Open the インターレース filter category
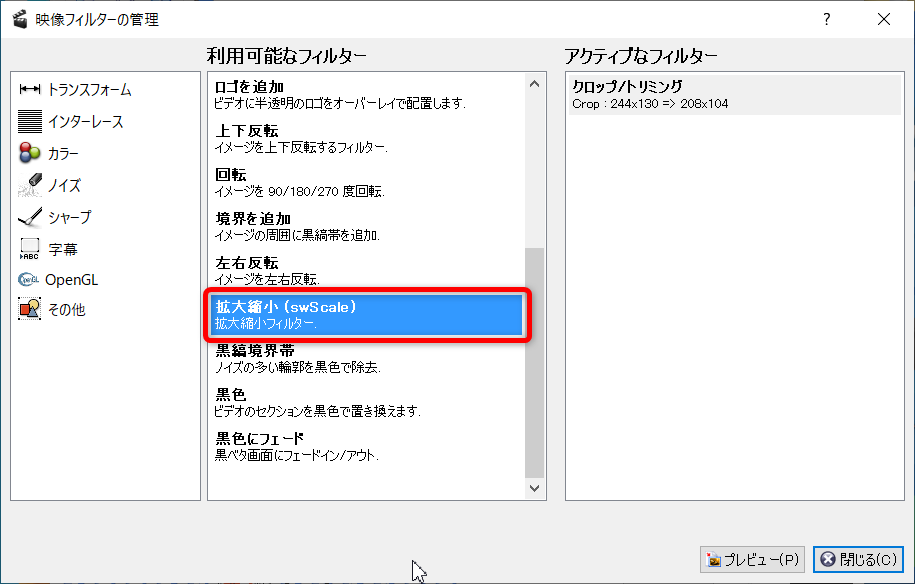 (x=85, y=122)
